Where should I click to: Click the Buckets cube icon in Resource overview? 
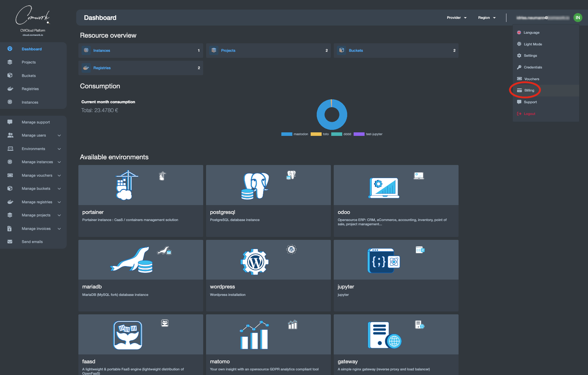tap(342, 50)
